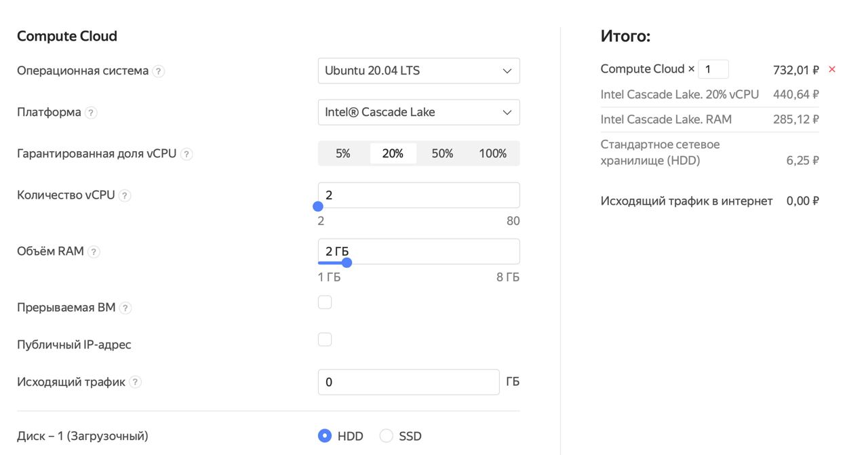Choose HDD disk type radio button
This screenshot has height=455, width=868.
pos(325,435)
